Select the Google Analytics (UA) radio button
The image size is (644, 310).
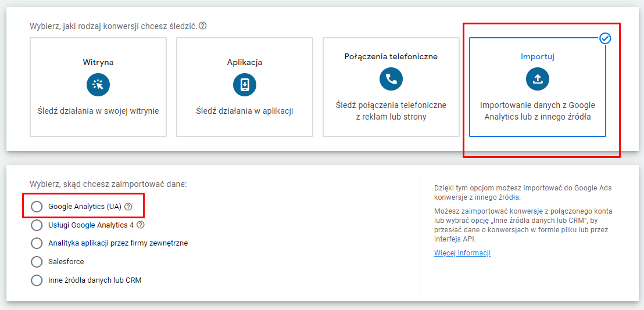[x=37, y=207]
